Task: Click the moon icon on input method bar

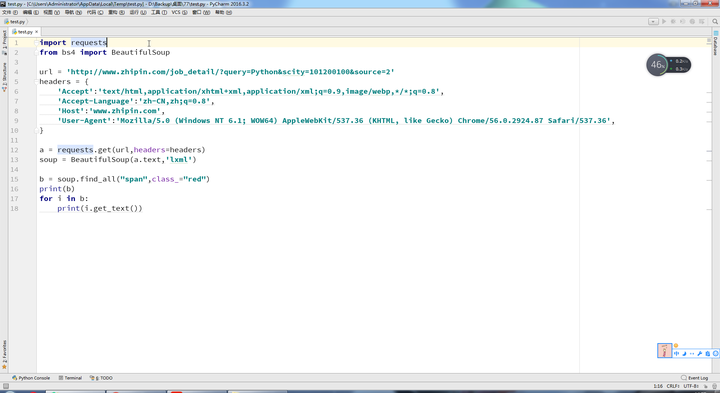Action: (x=684, y=354)
